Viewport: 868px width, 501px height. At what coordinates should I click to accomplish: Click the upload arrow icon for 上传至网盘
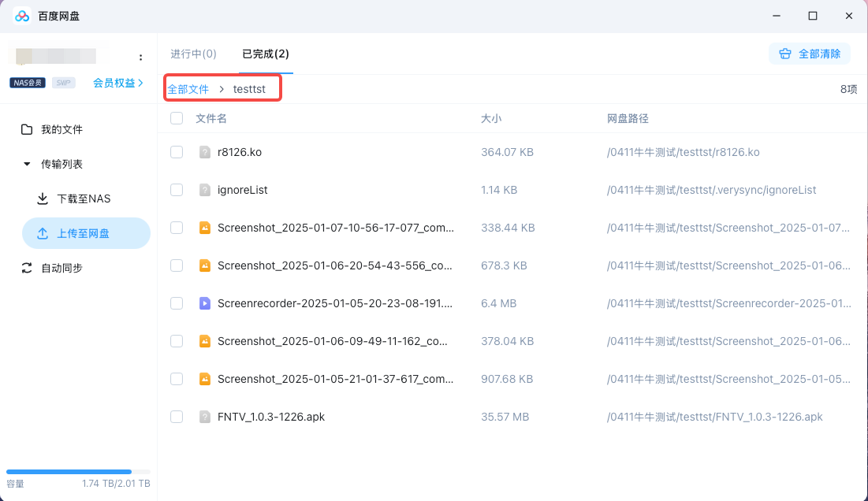coord(43,233)
